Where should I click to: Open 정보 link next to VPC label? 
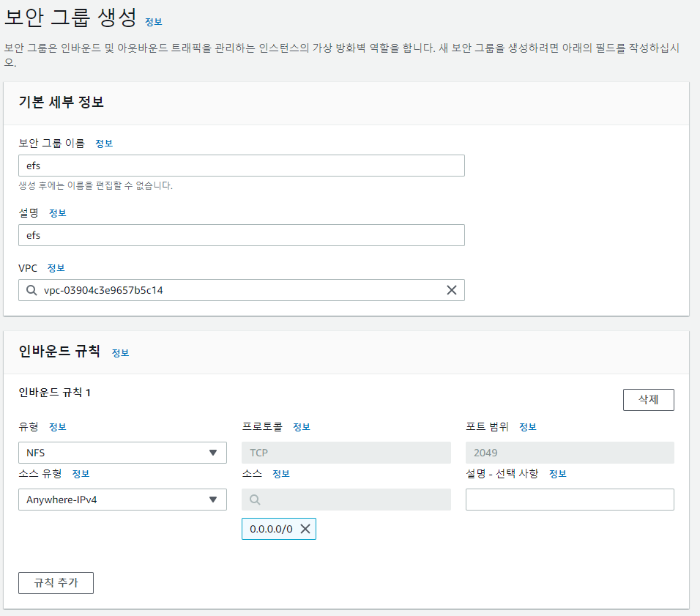point(56,268)
